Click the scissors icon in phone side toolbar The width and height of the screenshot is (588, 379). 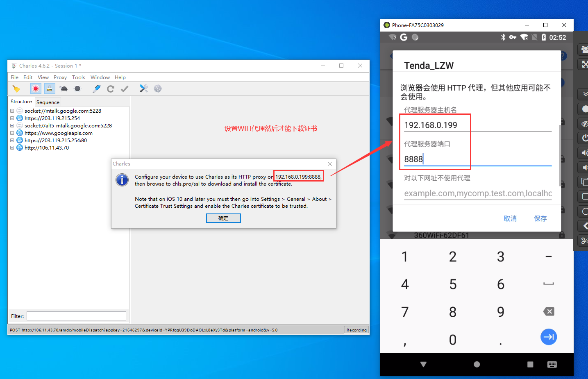point(584,241)
